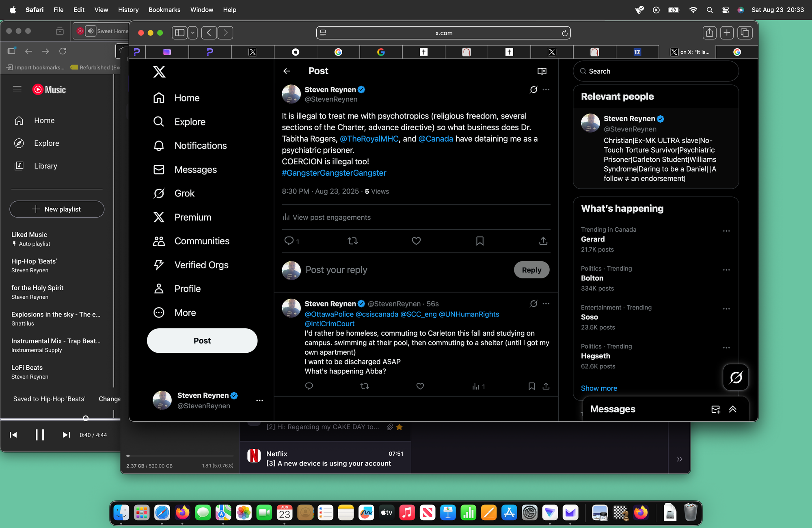The height and width of the screenshot is (528, 812).
Task: Open the #GangsterGangsterGangster hashtag
Action: click(334, 173)
